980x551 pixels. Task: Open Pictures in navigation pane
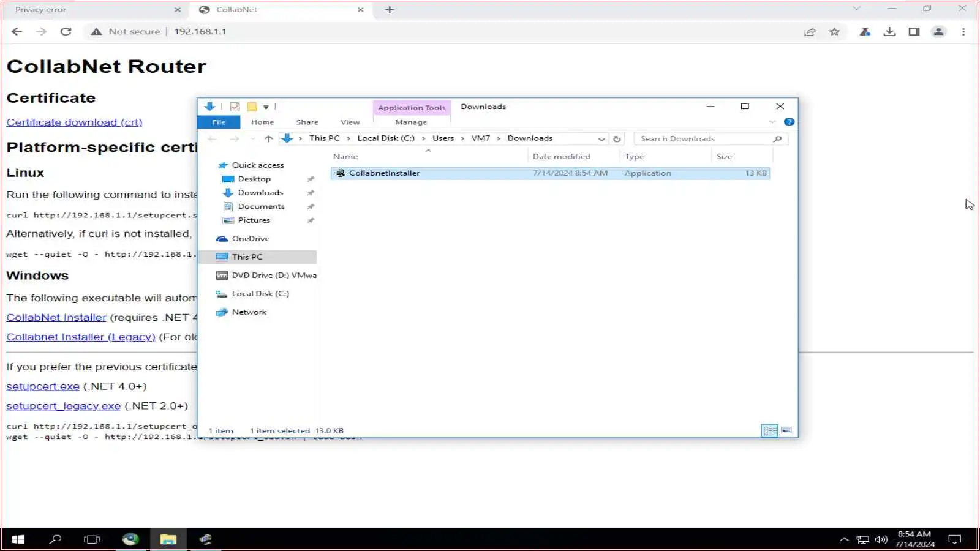coord(254,220)
